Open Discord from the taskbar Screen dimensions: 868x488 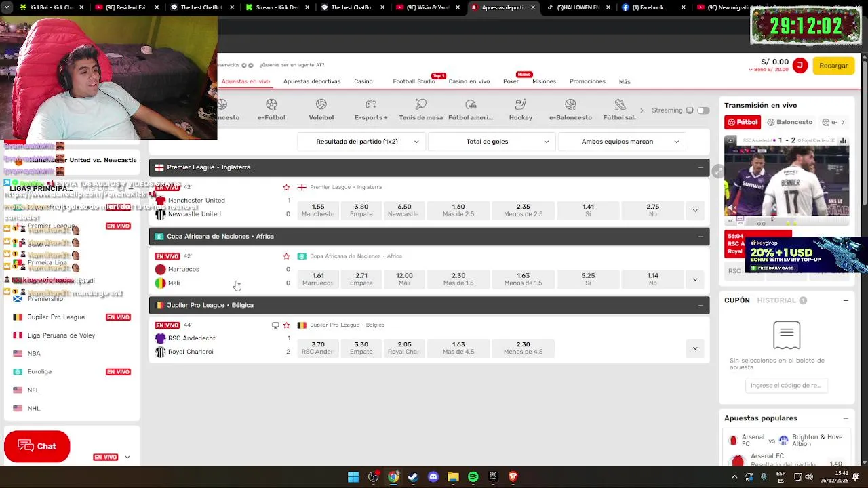point(433,476)
